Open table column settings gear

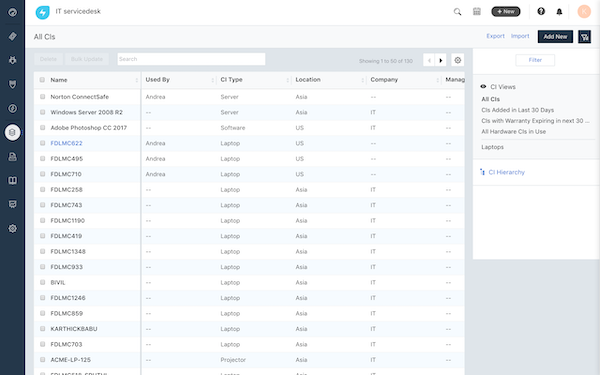(x=458, y=60)
